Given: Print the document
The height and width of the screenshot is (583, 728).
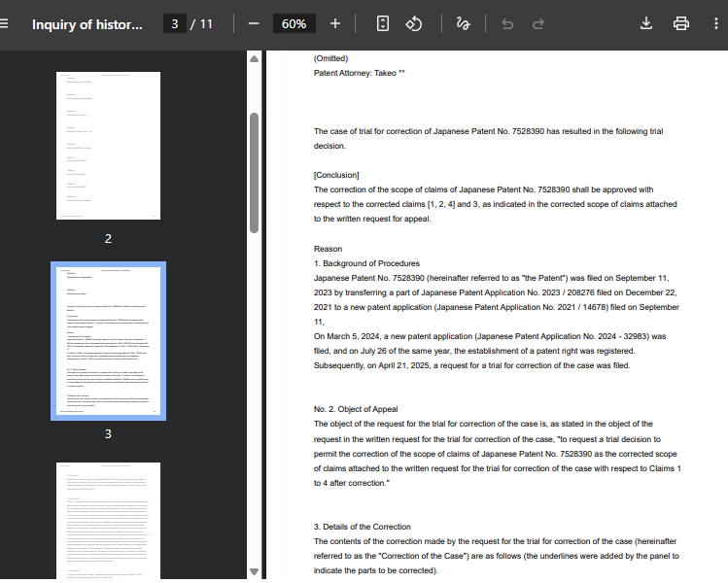Looking at the screenshot, I should (681, 23).
